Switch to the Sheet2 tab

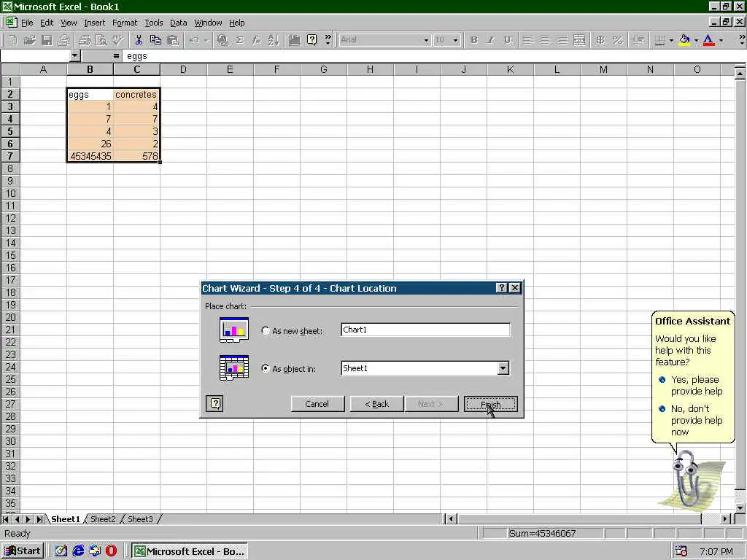coord(103,519)
